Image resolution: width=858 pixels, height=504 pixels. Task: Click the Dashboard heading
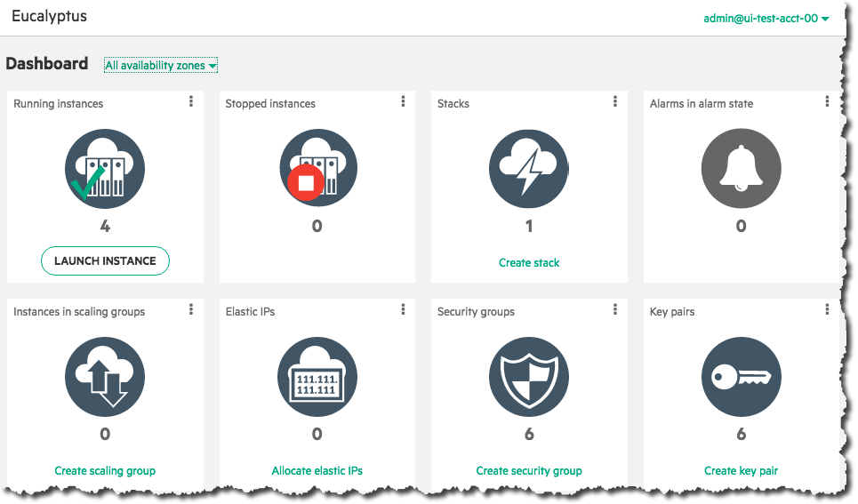[x=47, y=63]
